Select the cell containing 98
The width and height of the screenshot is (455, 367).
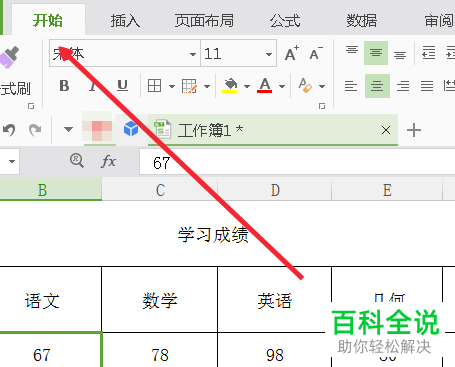pos(274,350)
